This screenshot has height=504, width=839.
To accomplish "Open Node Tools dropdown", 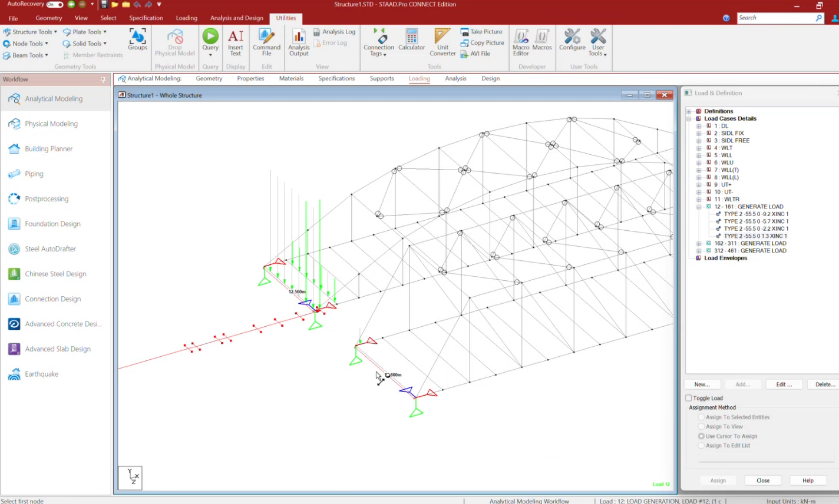I will [26, 44].
